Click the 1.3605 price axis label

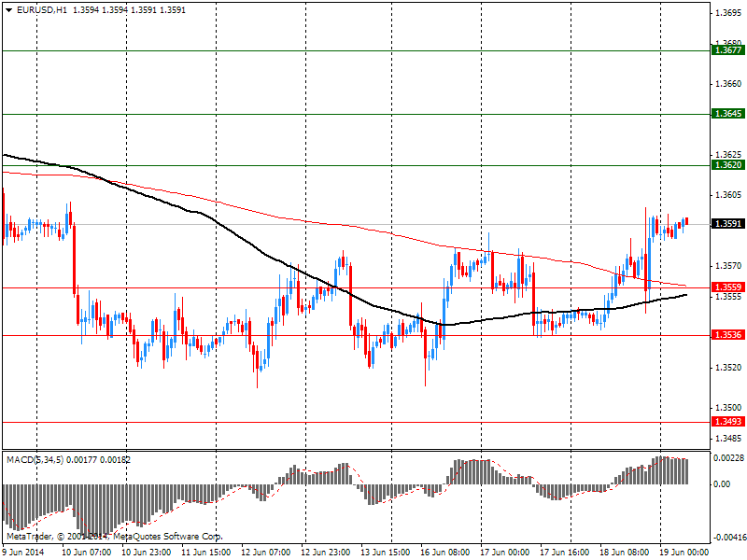728,195
